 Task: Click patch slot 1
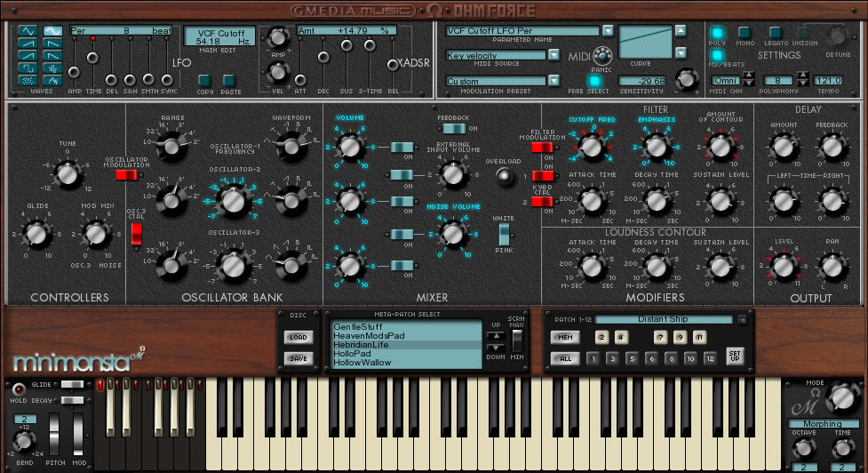tap(593, 358)
